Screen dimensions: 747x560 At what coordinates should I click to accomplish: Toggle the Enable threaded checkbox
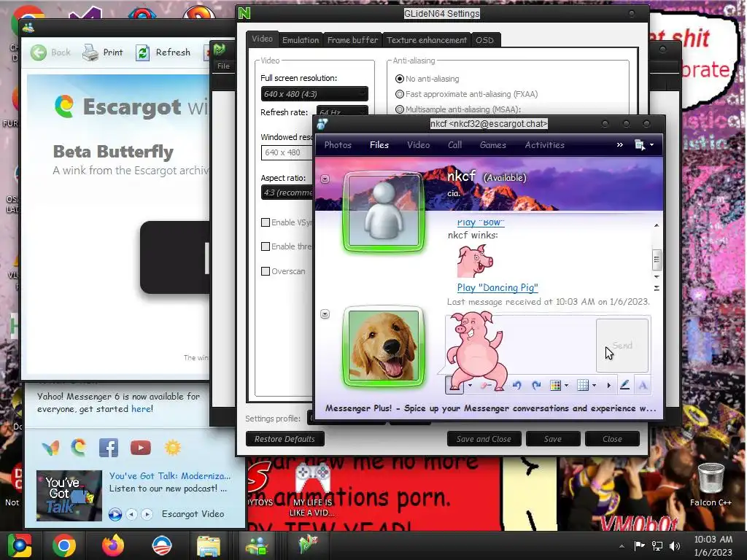pos(266,246)
